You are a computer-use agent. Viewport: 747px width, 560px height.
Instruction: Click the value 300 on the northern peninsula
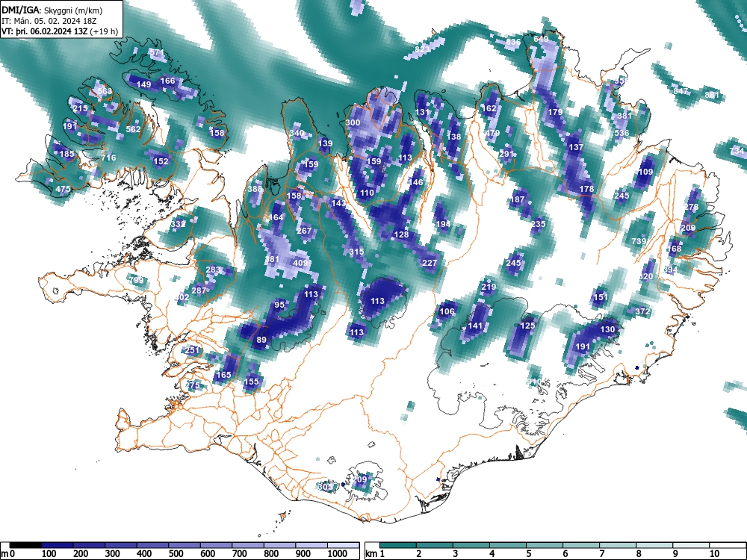353,122
